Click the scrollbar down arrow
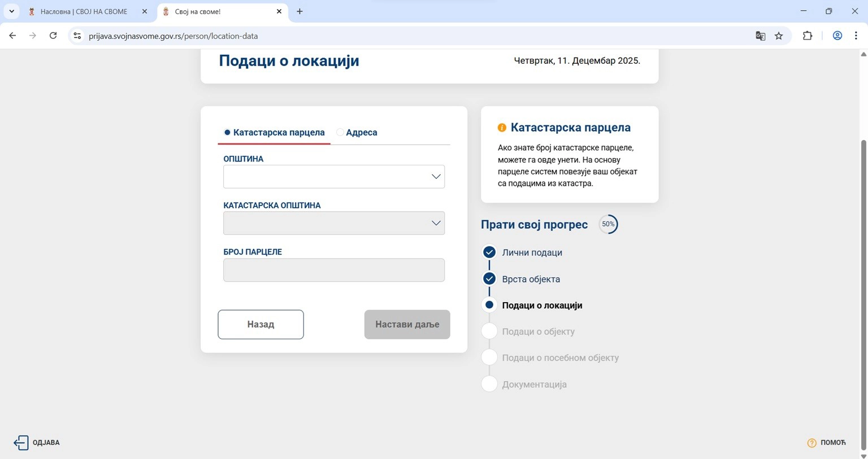The height and width of the screenshot is (459, 868). [x=863, y=455]
